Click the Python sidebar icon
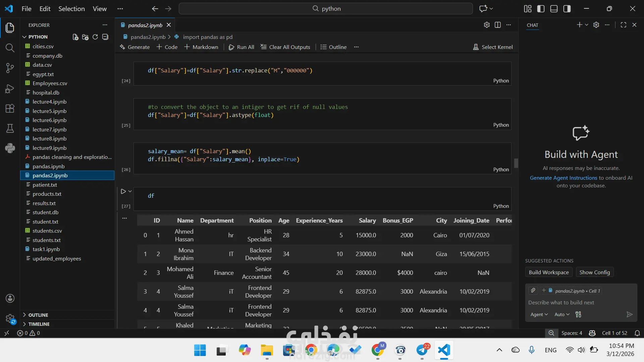The height and width of the screenshot is (362, 644). coord(10,148)
